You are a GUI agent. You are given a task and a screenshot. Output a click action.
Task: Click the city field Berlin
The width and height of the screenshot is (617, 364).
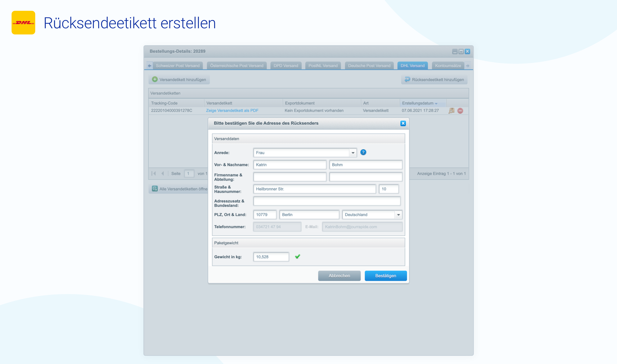click(309, 215)
